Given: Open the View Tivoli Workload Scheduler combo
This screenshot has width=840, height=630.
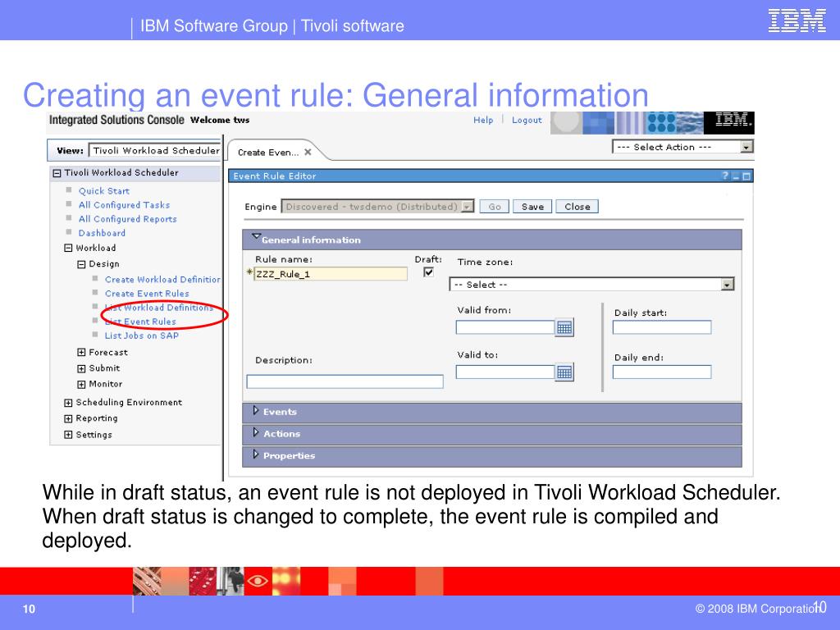Looking at the screenshot, I should coord(155,151).
